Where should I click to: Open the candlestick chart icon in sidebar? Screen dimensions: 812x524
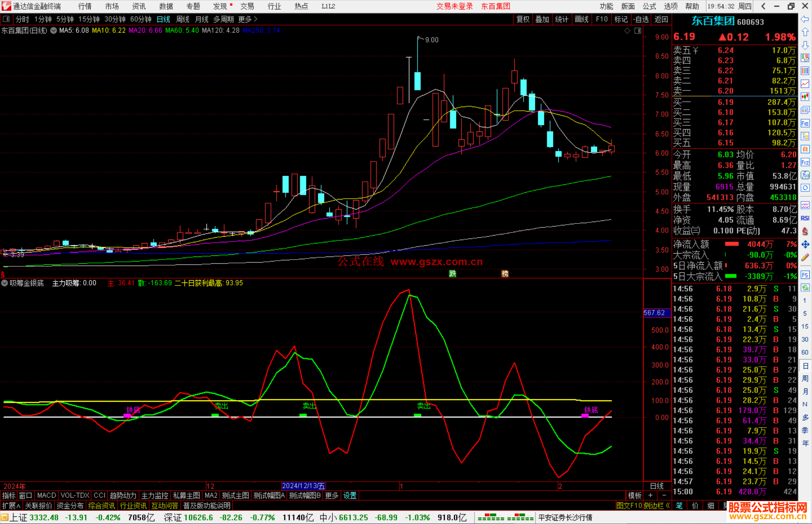click(x=805, y=97)
